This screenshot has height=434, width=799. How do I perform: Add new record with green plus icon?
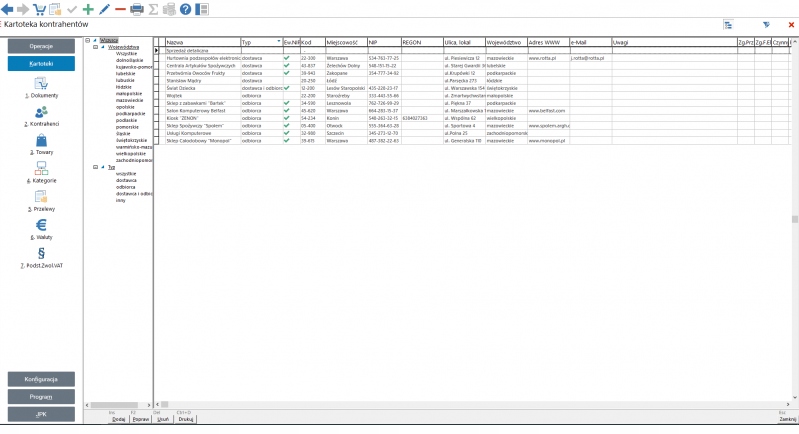[88, 9]
